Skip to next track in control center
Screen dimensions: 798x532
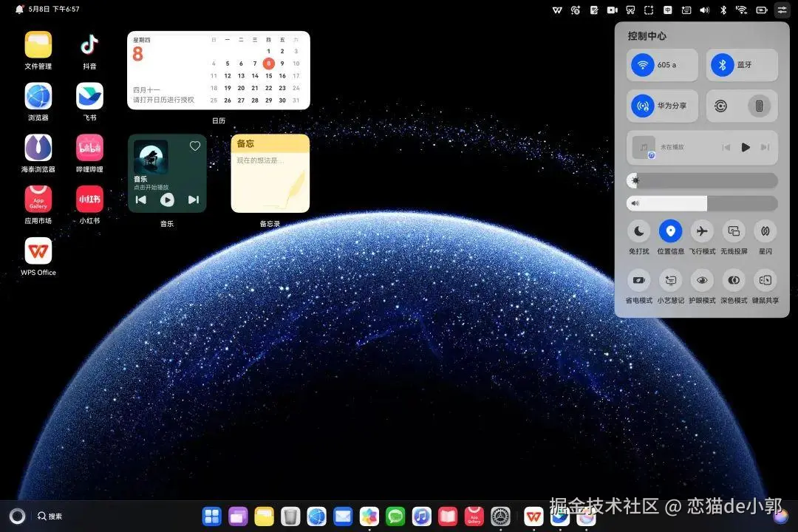point(765,147)
